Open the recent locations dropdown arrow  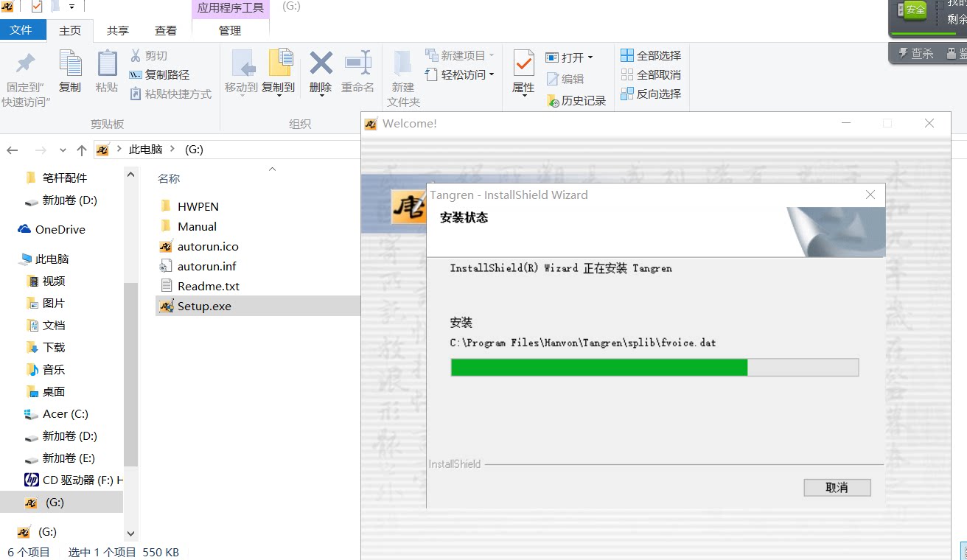click(63, 150)
